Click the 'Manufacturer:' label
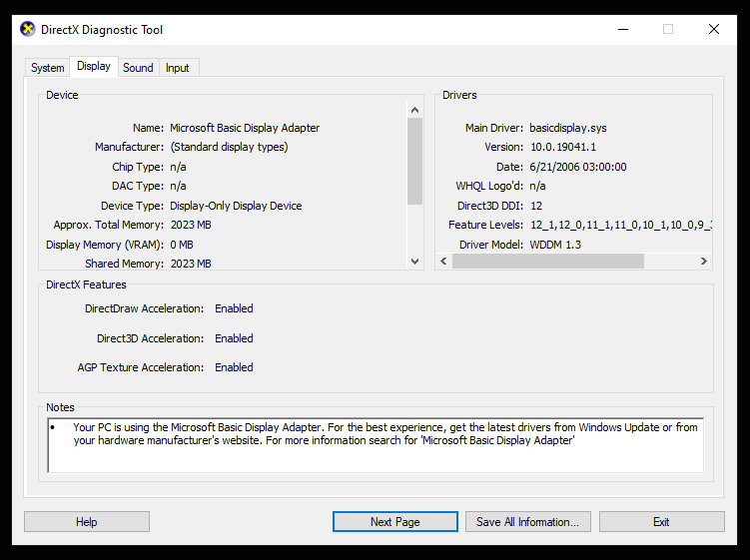The width and height of the screenshot is (750, 560). (x=129, y=147)
